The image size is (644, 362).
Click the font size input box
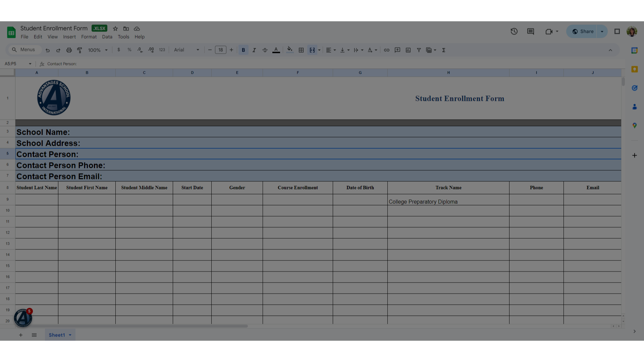pyautogui.click(x=220, y=50)
